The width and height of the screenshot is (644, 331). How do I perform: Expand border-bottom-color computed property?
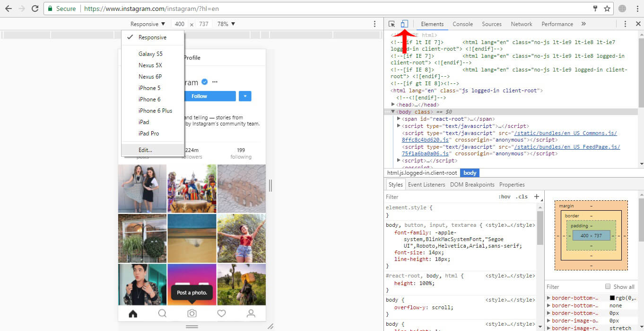[x=549, y=298]
